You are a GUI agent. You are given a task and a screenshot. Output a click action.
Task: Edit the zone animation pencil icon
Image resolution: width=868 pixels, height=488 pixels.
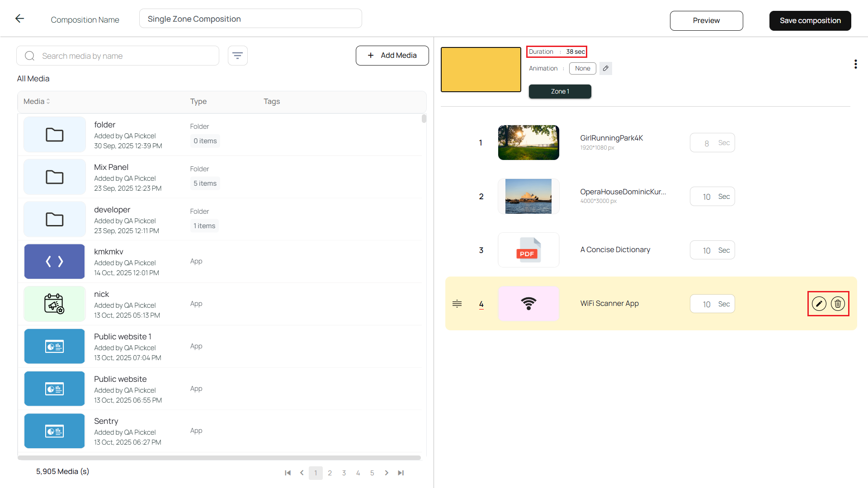coord(606,68)
